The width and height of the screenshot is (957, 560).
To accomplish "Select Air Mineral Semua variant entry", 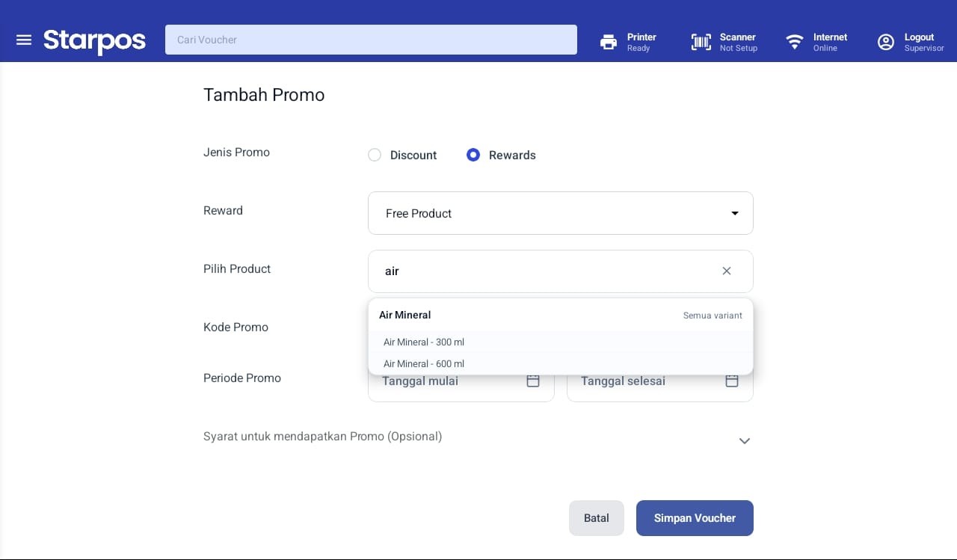I will (x=561, y=315).
